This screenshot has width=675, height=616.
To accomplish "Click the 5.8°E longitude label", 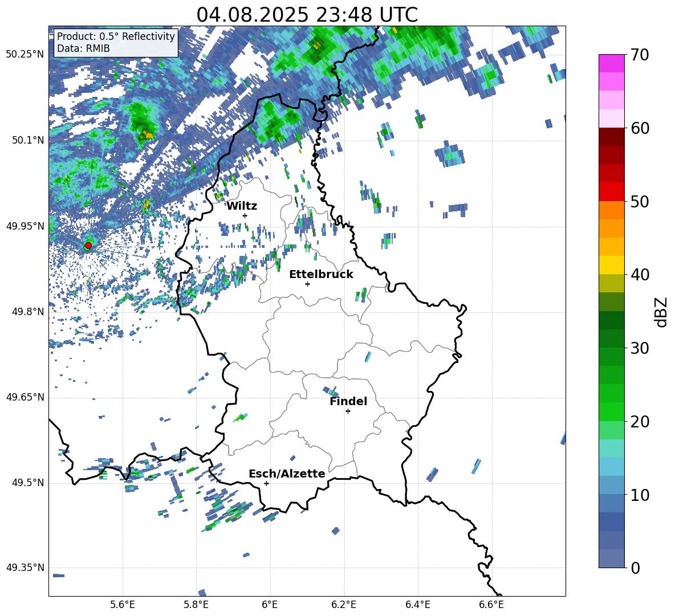I will click(197, 605).
